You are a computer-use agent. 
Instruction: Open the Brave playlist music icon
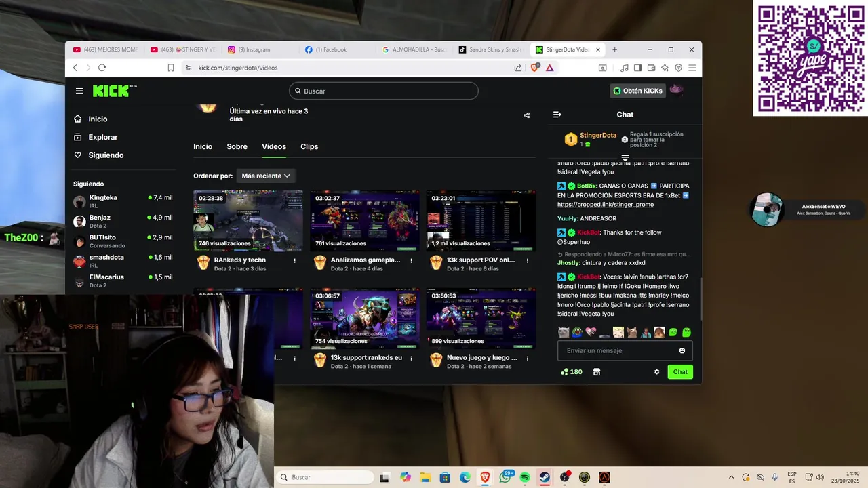[625, 68]
